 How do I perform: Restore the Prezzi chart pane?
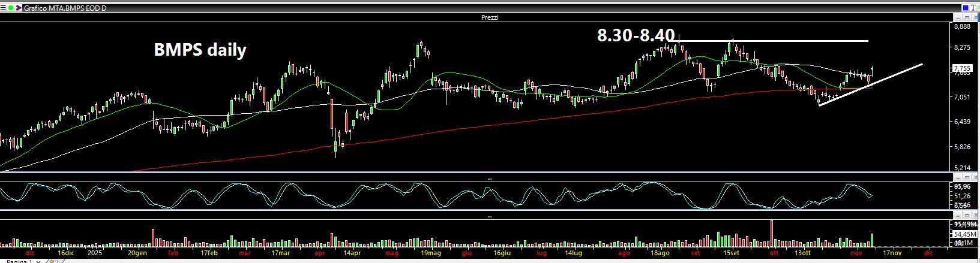tap(967, 17)
